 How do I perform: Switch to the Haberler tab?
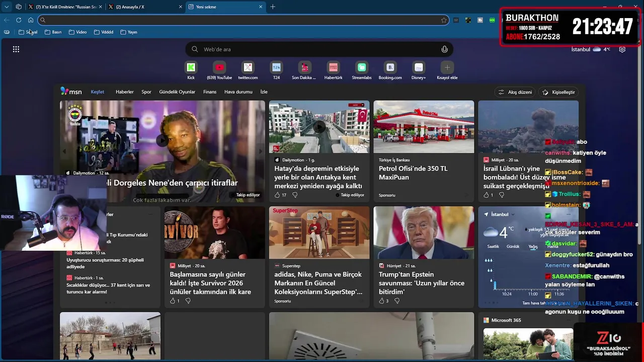click(x=125, y=92)
